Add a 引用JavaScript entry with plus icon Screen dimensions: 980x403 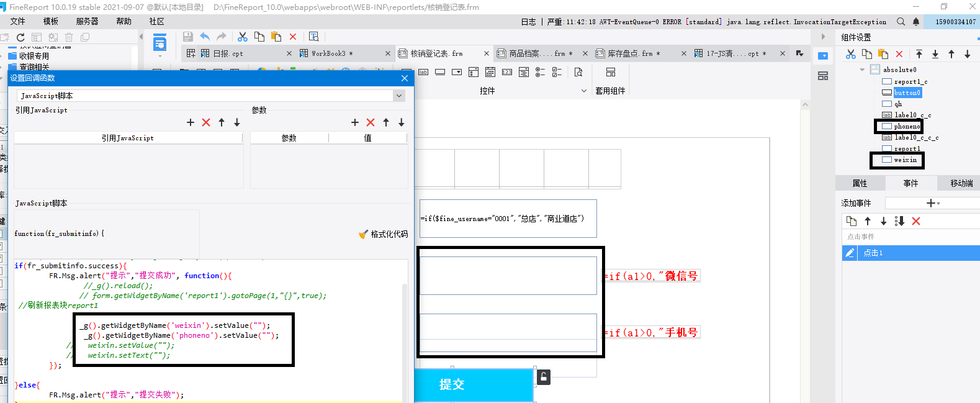pyautogui.click(x=191, y=122)
